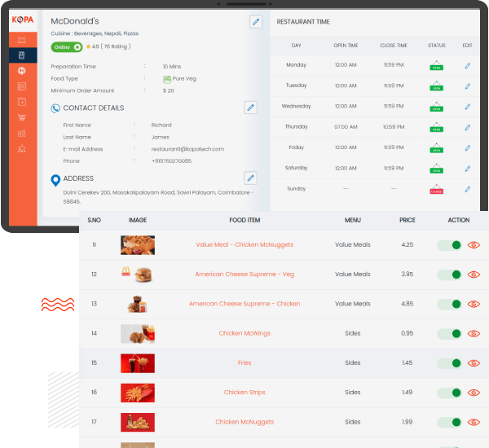Edit Contact Details using pencil icon
The image size is (489, 448).
click(250, 108)
